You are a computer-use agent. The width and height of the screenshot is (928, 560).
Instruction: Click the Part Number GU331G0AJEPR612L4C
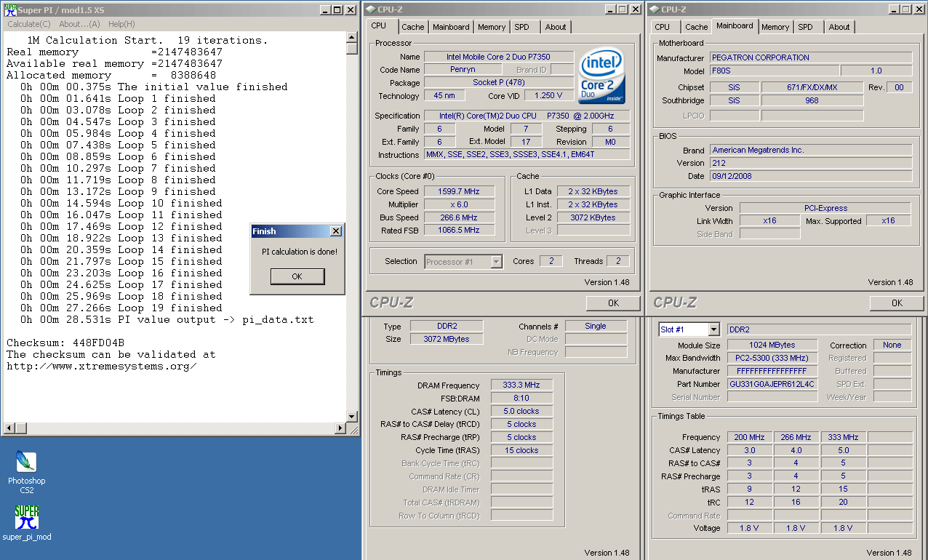coord(772,384)
